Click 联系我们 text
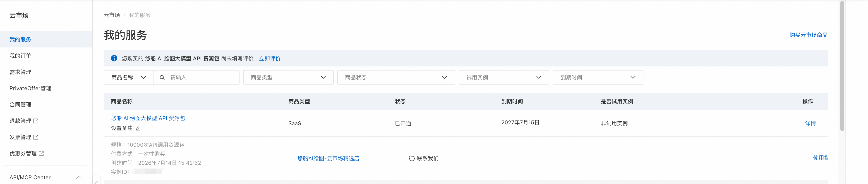 428,158
